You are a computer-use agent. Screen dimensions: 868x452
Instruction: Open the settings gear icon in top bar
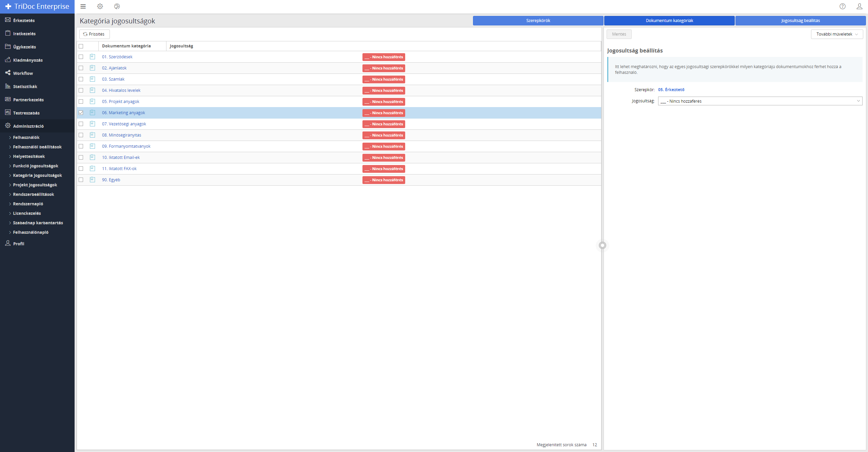(x=100, y=6)
